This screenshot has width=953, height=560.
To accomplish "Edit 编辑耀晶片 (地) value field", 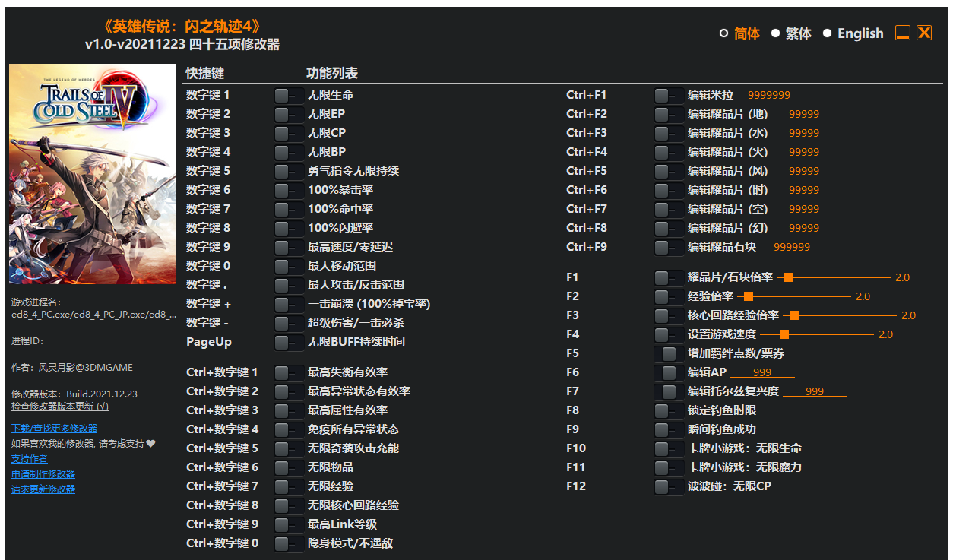I will tap(804, 114).
